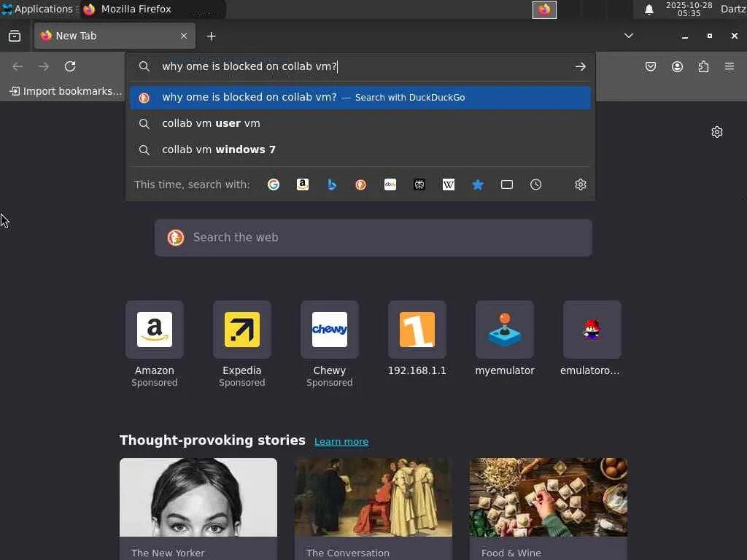Click the address bar text field
Screen dimensions: 747x560
(362, 66)
